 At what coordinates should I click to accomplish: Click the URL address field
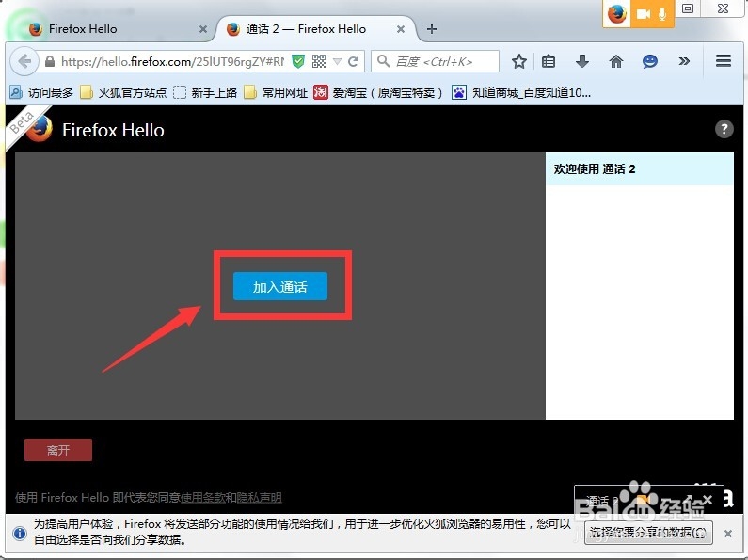[172, 61]
